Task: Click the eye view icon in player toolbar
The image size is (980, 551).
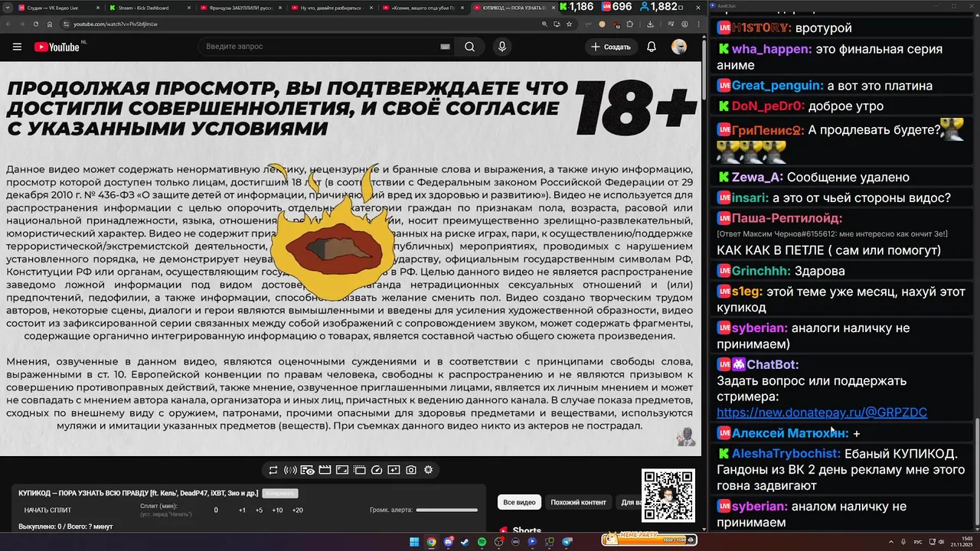Action: pos(308,470)
